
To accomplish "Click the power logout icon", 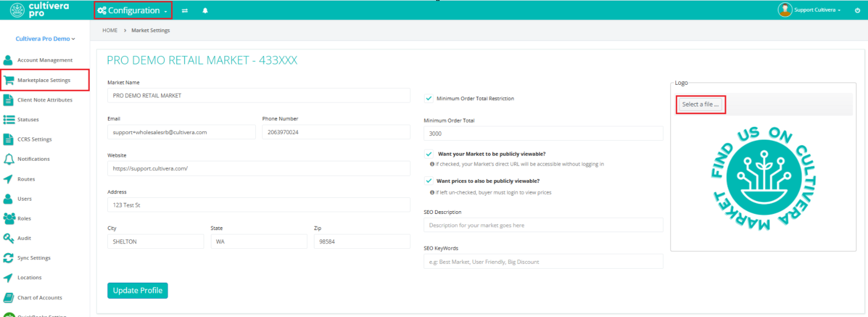I will 857,10.
